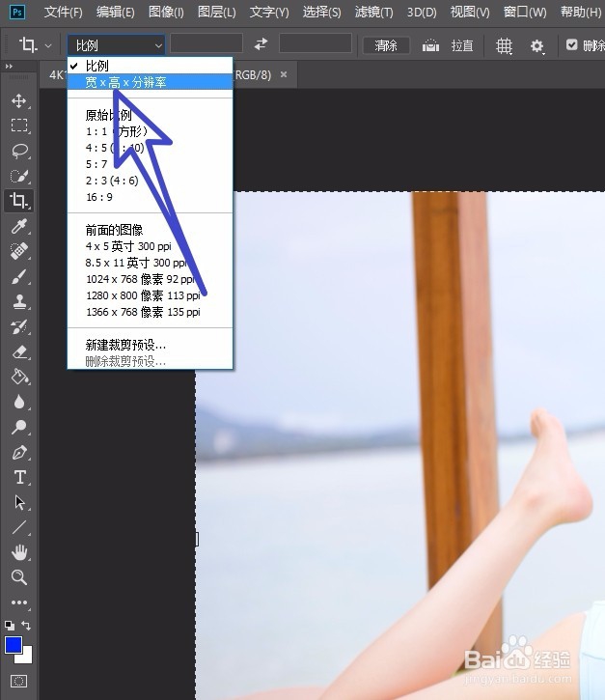Select the Line tool
Image resolution: width=605 pixels, height=700 pixels.
pos(19,528)
